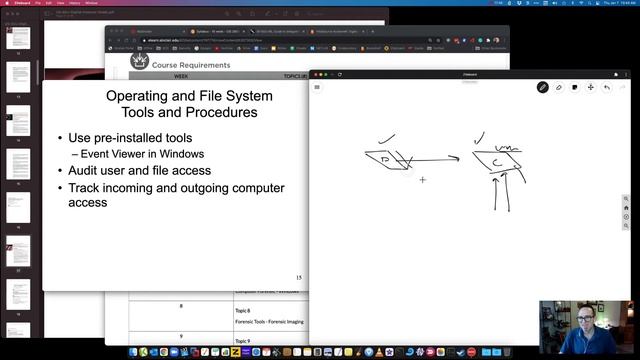Select the pen drawing tool in whiteboard
The image size is (640, 360).
click(x=542, y=87)
